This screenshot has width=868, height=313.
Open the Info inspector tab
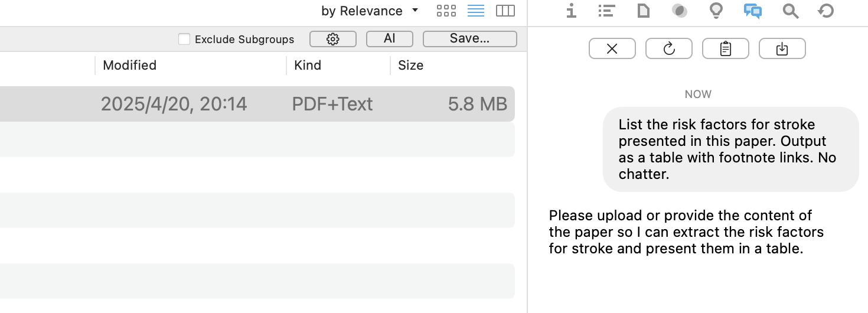pos(571,11)
